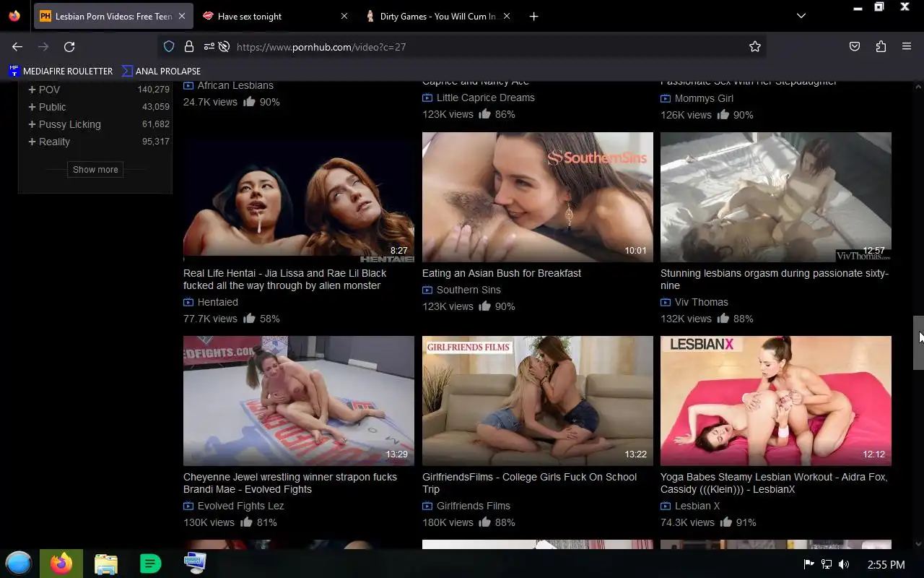The image size is (924, 578).
Task: Click the thumbs-up icon next to 91%
Action: (x=726, y=522)
